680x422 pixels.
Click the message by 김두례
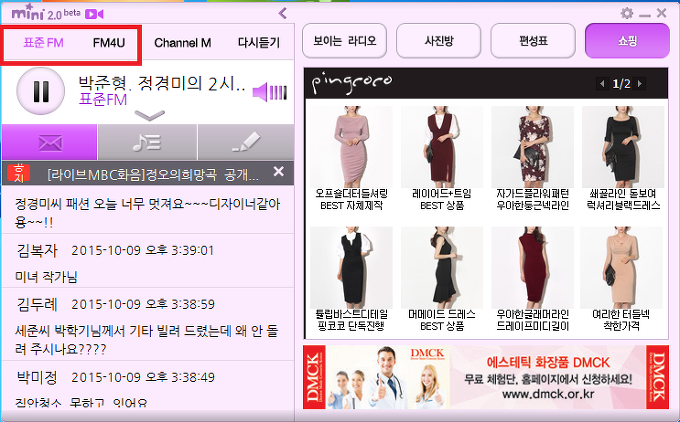(148, 324)
